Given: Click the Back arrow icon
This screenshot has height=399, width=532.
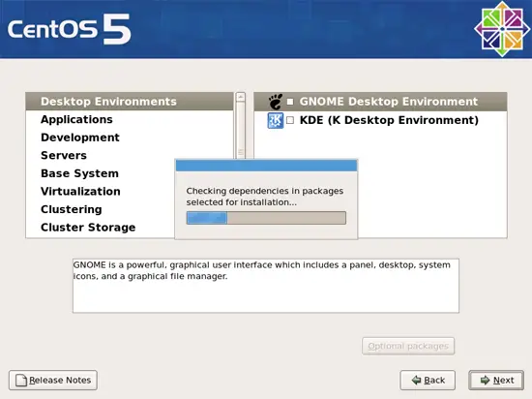Looking at the screenshot, I should [416, 380].
